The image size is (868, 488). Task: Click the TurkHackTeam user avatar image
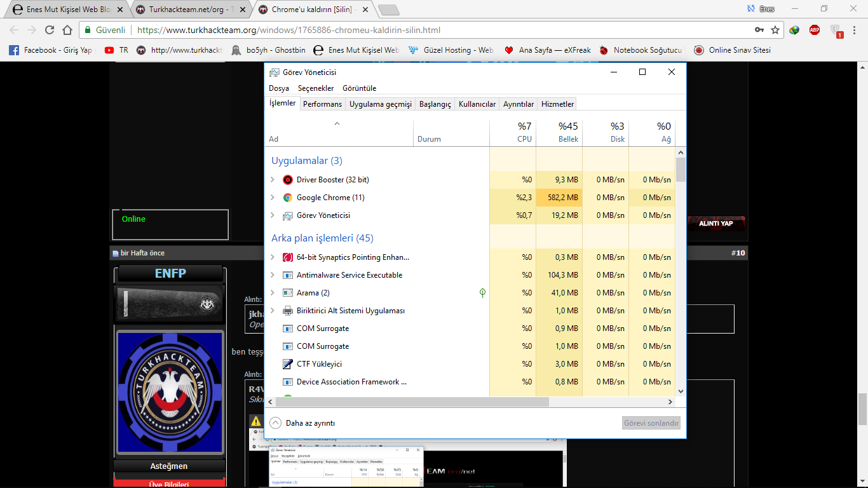[x=170, y=393]
